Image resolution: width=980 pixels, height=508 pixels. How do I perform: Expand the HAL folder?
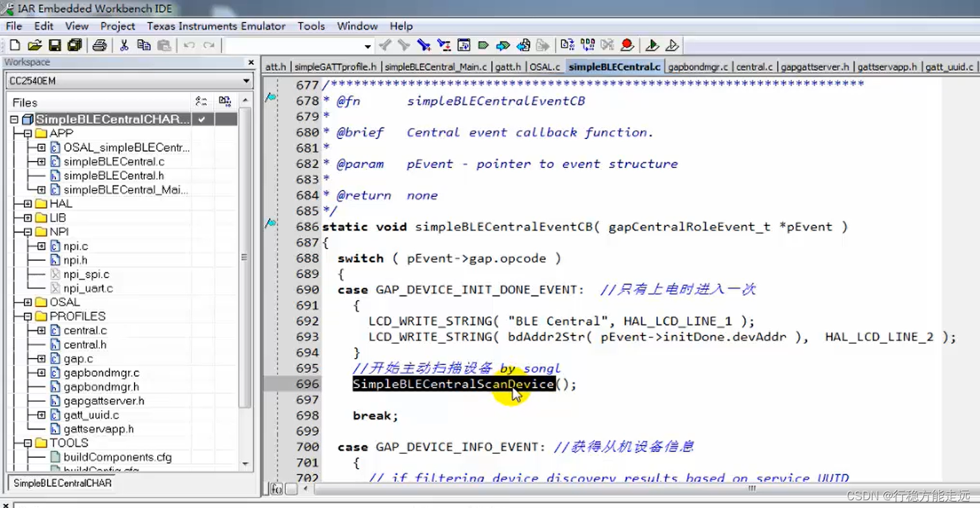(x=28, y=203)
